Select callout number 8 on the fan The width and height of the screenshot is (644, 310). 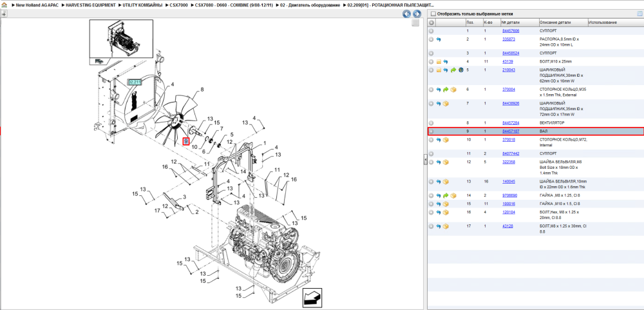click(202, 89)
